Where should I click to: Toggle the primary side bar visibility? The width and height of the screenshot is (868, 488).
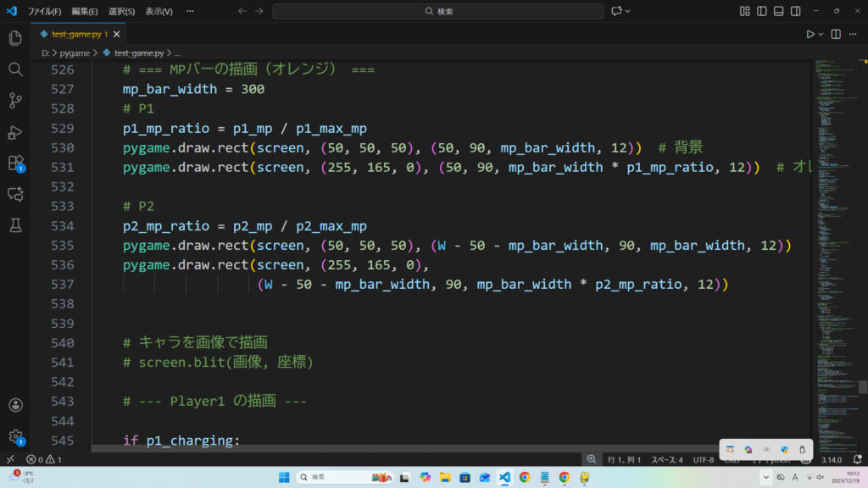[x=762, y=11]
